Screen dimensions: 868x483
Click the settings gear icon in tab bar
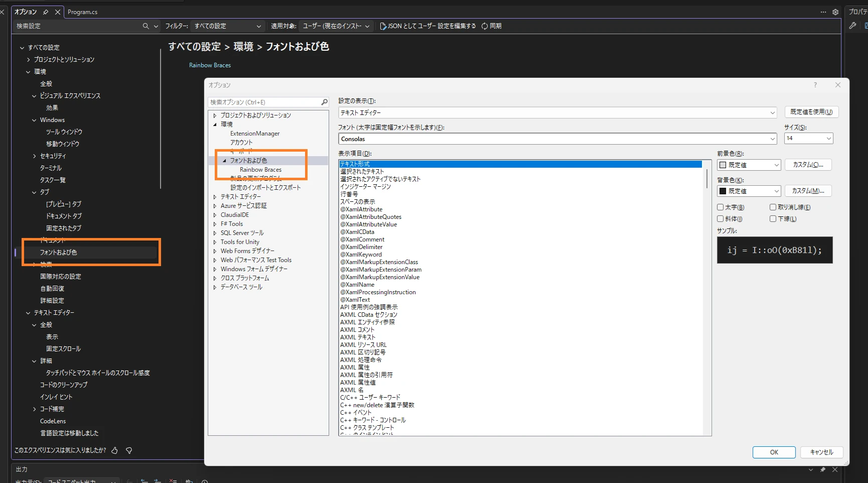pyautogui.click(x=835, y=12)
